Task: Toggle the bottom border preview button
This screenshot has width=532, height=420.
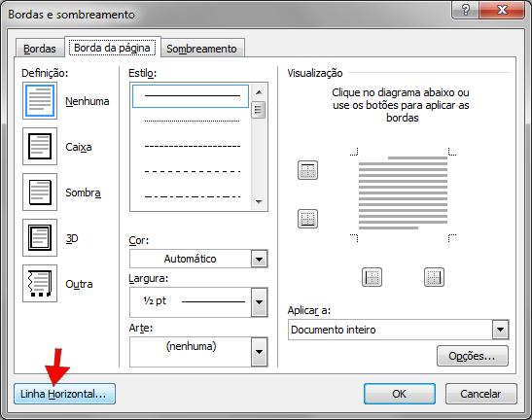Action: [x=307, y=219]
